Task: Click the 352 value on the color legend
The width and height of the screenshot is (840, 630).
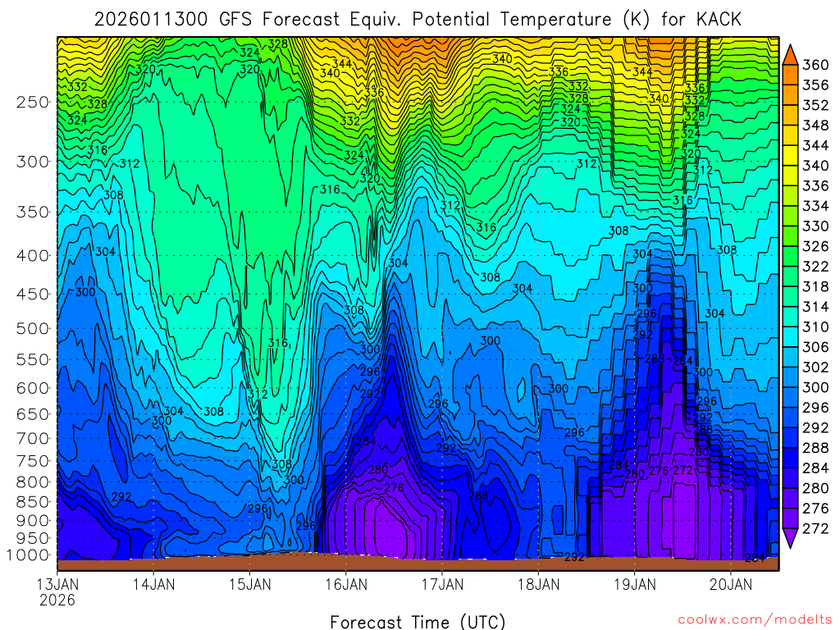Action: (x=815, y=105)
